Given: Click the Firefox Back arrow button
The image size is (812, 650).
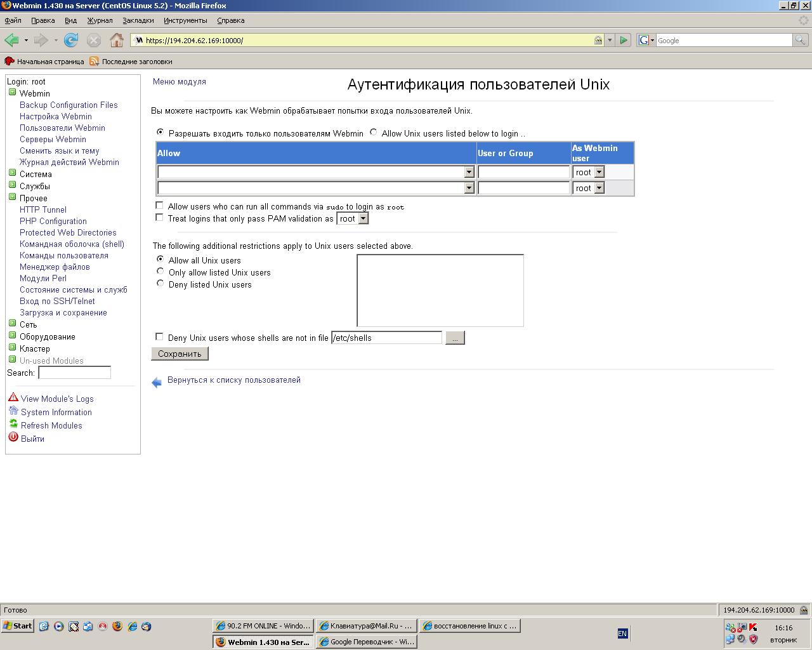Looking at the screenshot, I should coord(11,40).
